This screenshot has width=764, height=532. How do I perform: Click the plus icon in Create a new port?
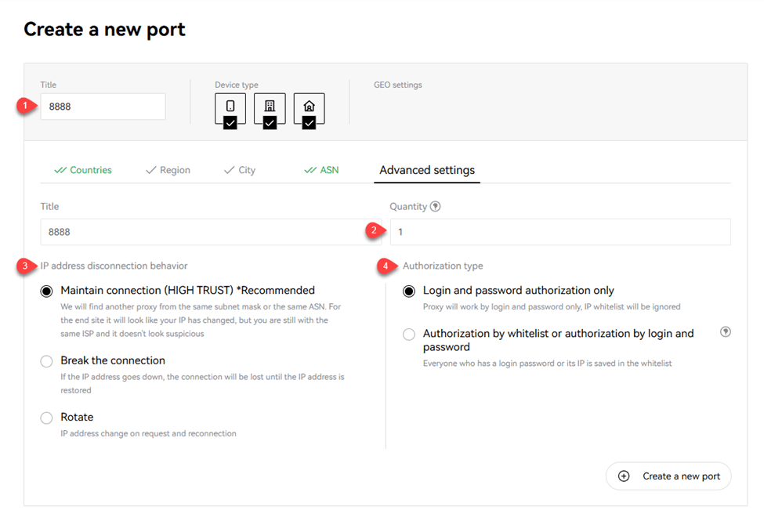coord(624,476)
